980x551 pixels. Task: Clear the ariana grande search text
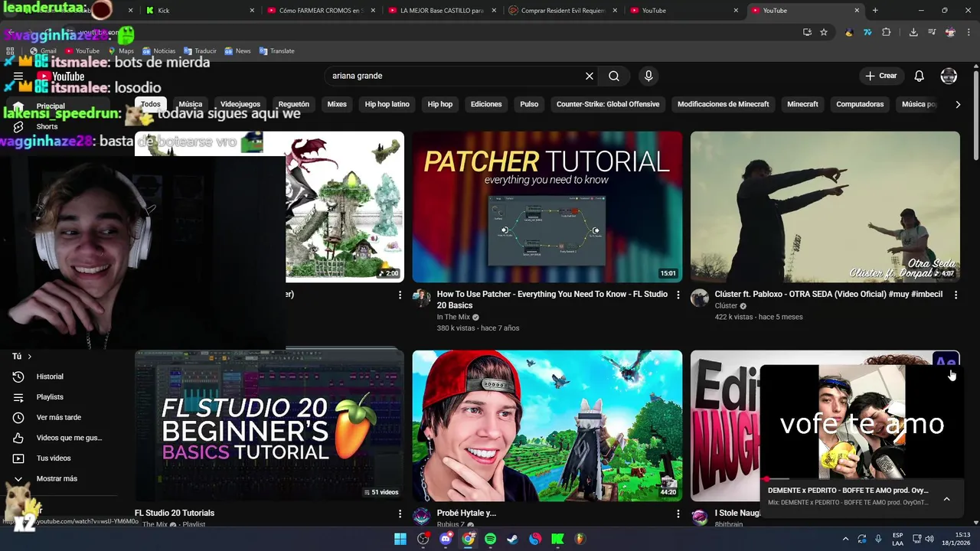[x=590, y=76]
